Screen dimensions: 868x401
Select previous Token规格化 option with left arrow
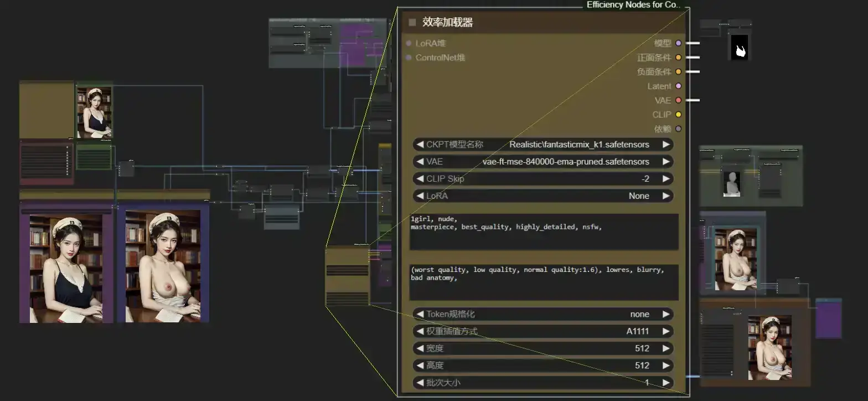pyautogui.click(x=420, y=314)
